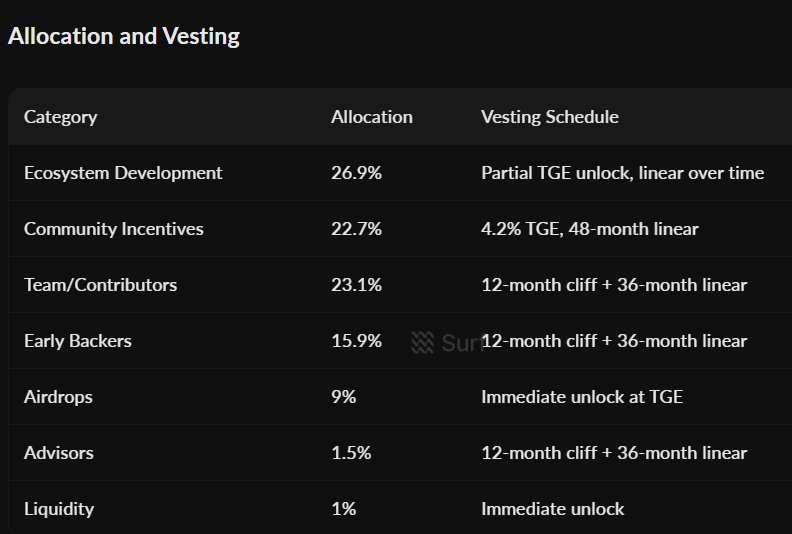Select the Community Incentives row label
This screenshot has width=792, height=534.
(x=113, y=229)
